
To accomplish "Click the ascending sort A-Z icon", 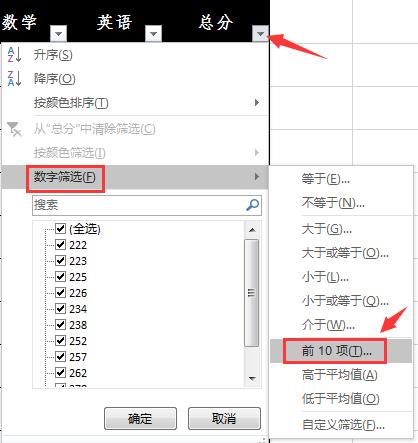I will [14, 55].
